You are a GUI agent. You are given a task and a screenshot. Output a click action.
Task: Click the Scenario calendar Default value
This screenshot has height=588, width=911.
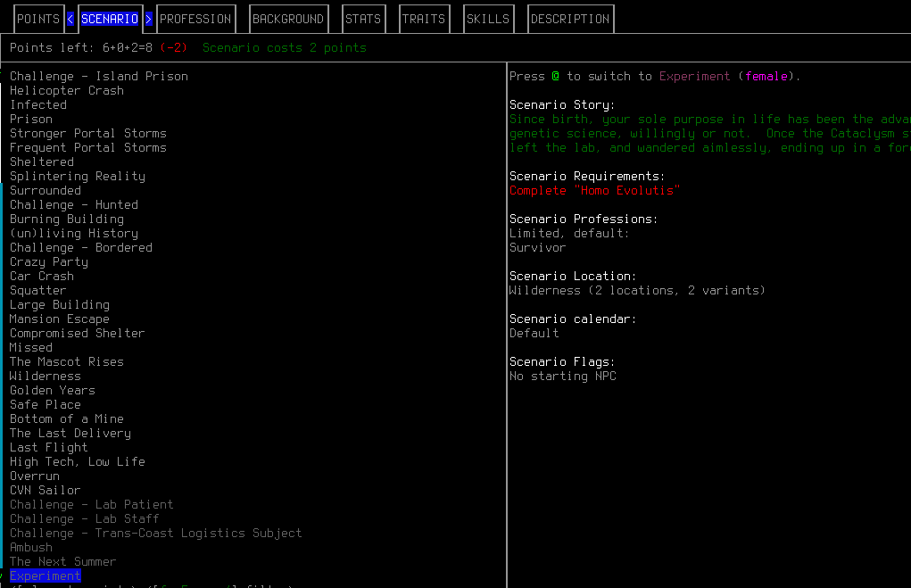point(534,333)
